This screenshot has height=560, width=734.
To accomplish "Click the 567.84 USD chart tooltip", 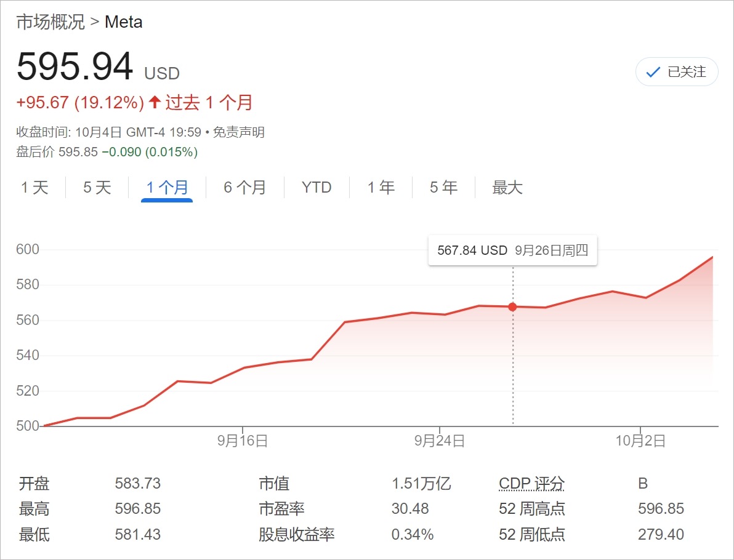I will pos(512,250).
